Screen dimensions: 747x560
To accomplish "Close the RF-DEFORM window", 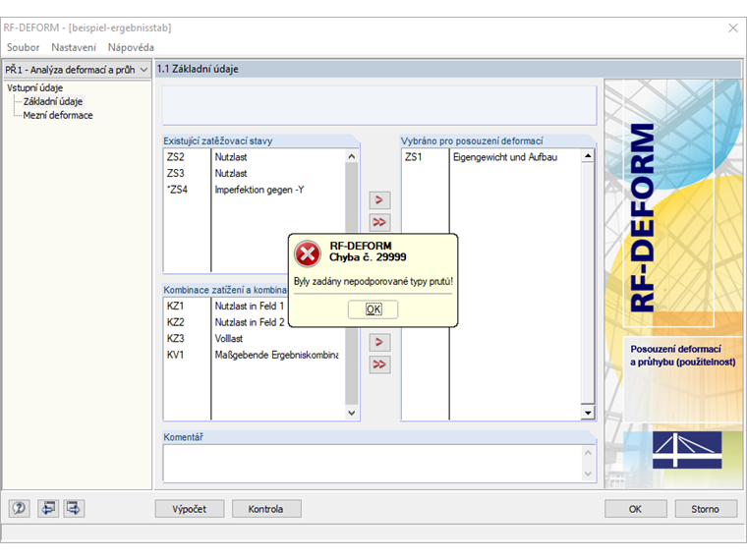I will (733, 28).
